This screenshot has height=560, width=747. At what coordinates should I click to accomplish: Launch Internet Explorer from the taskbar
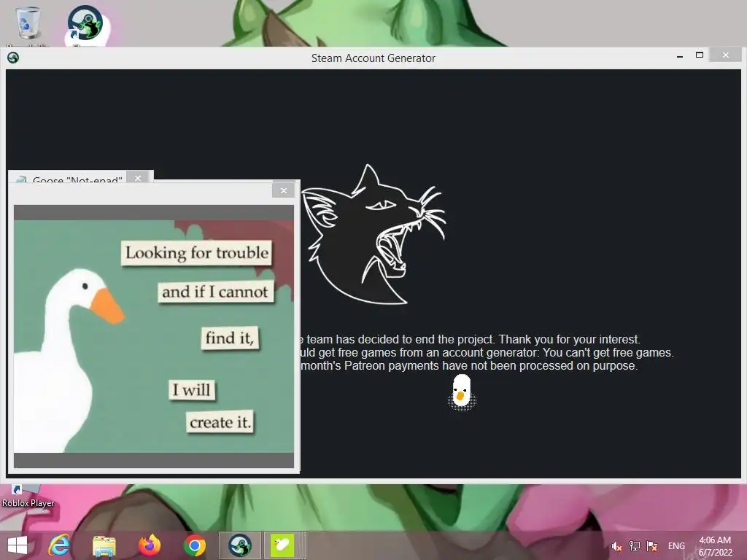click(x=59, y=545)
